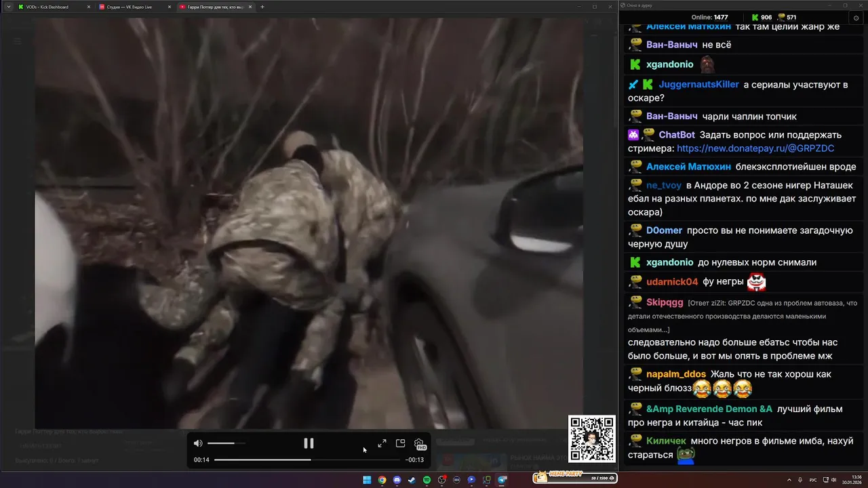This screenshot has height=488, width=868.
Task: Open Telegram from the taskbar
Action: pos(502,480)
